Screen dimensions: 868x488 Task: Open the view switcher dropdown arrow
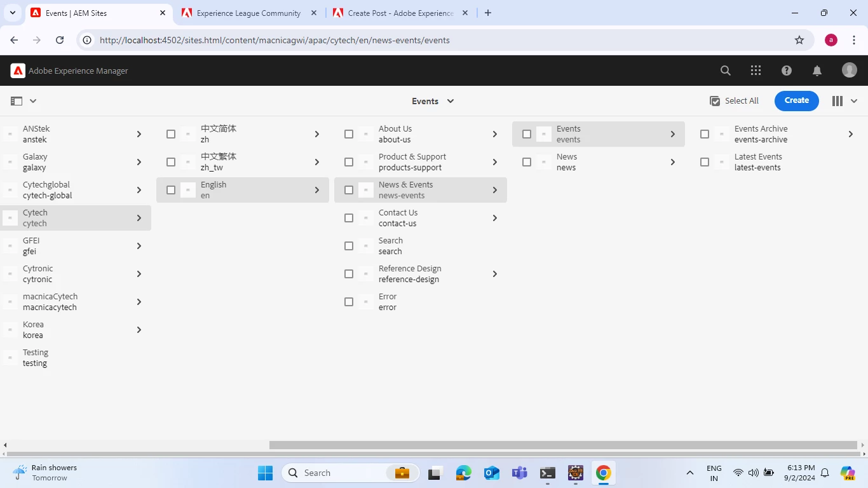pyautogui.click(x=854, y=101)
